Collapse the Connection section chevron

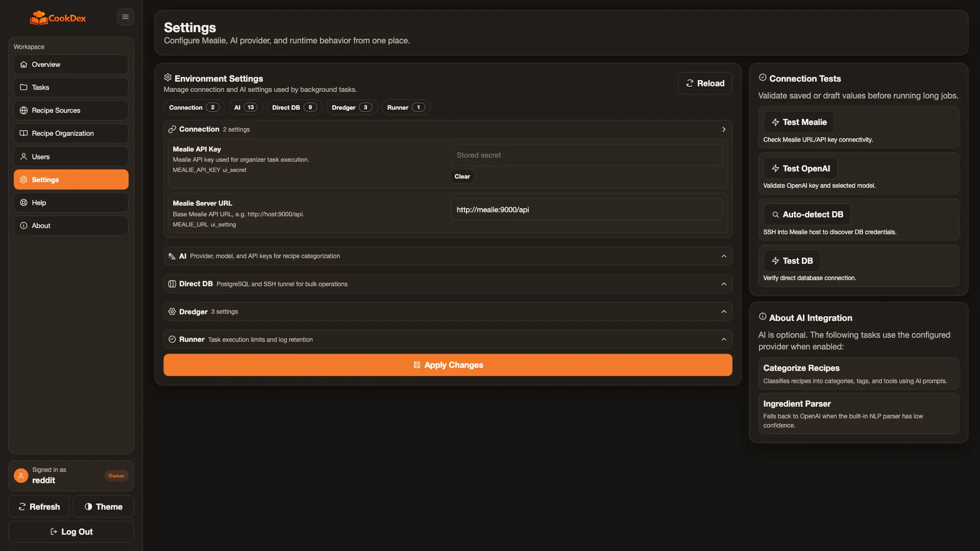click(724, 129)
